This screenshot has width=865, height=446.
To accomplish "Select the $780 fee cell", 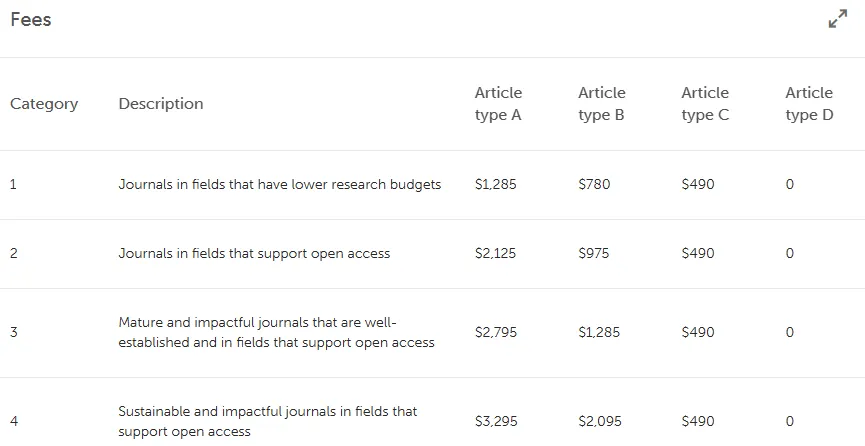I will click(x=594, y=184).
